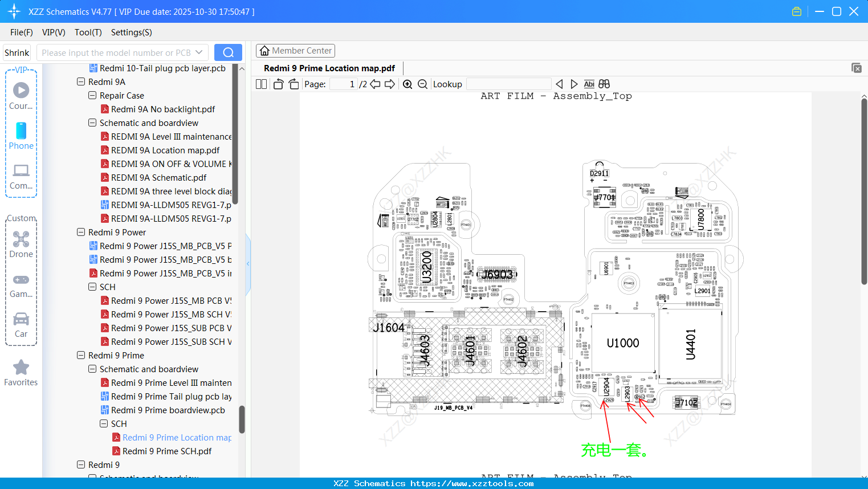Collapse SCH folder under Redmi 9 Prime
868x489 pixels.
[x=104, y=423]
